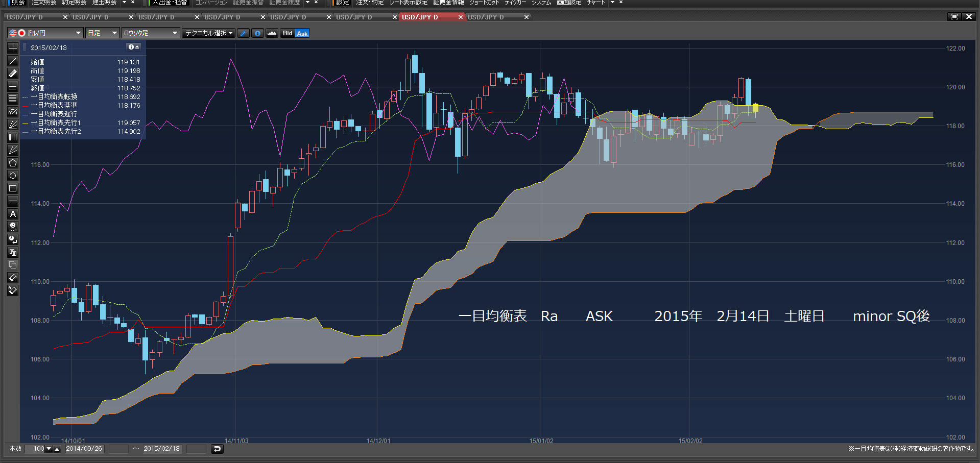Click the blue pencil edit icon

(243, 33)
